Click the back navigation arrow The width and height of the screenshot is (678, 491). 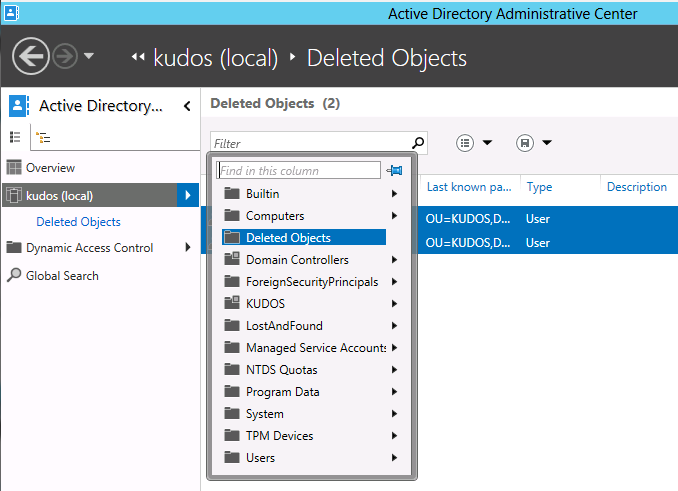pos(31,56)
